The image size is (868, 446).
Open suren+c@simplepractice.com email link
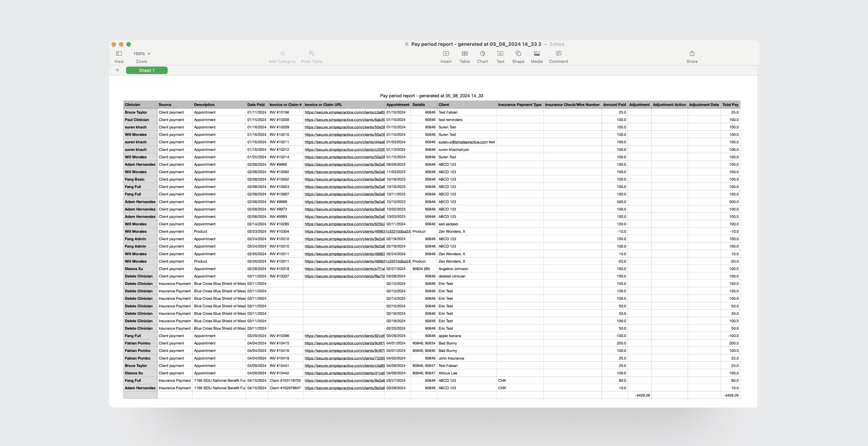(463, 142)
